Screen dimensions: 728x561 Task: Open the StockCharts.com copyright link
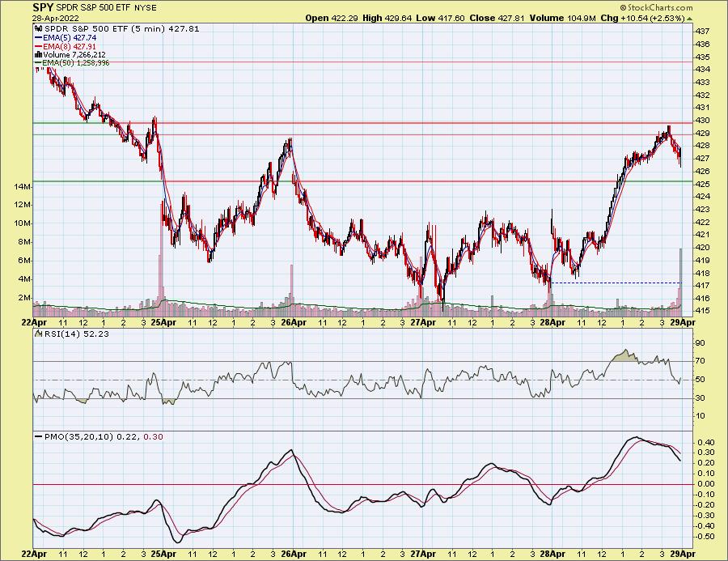(x=657, y=7)
